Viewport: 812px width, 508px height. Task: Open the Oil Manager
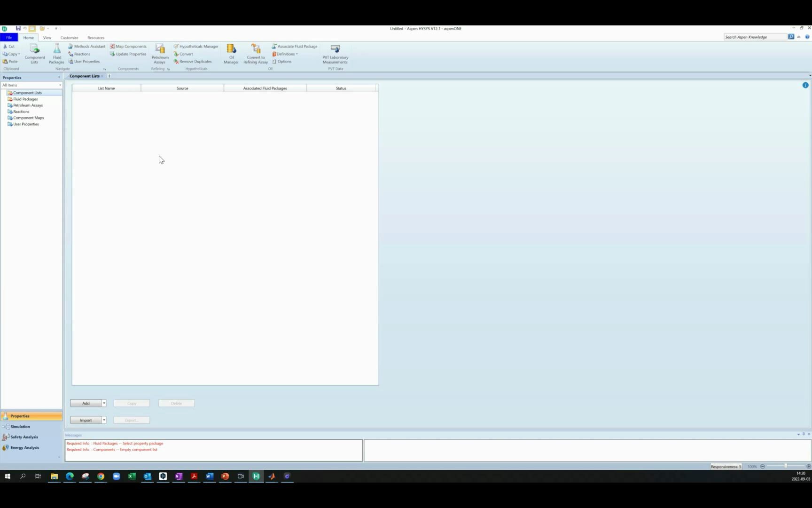(x=231, y=53)
